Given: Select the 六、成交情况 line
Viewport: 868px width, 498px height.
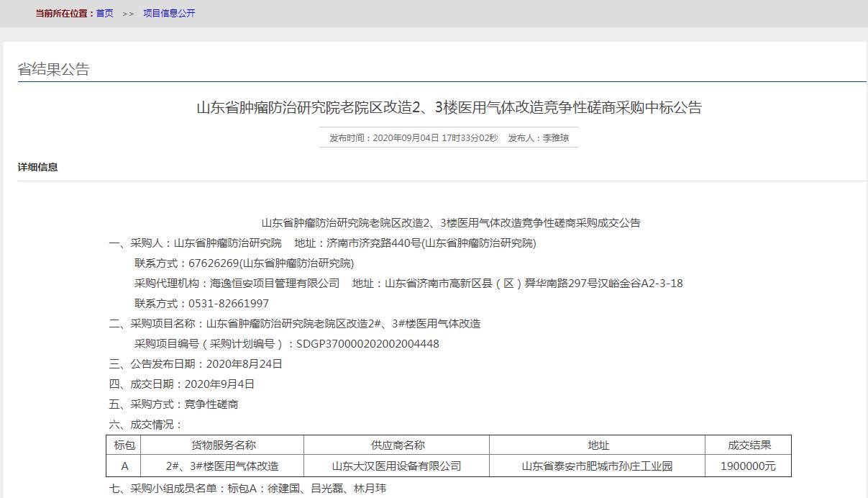Looking at the screenshot, I should pyautogui.click(x=146, y=425).
